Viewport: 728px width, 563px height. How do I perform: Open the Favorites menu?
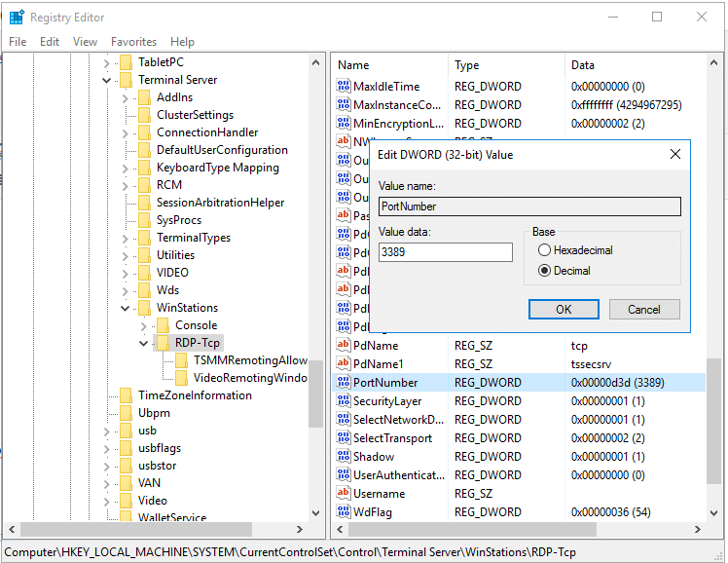point(133,42)
